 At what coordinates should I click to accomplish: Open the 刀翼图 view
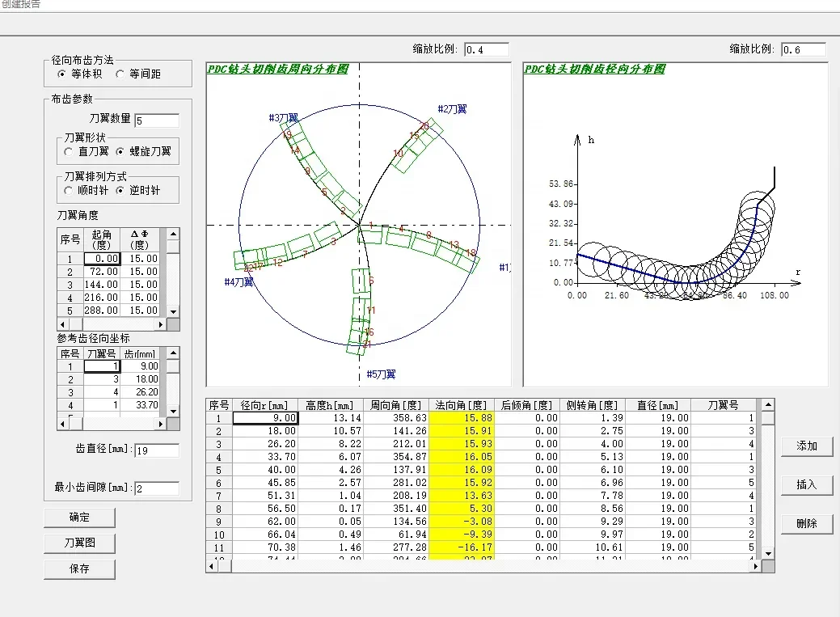(79, 543)
